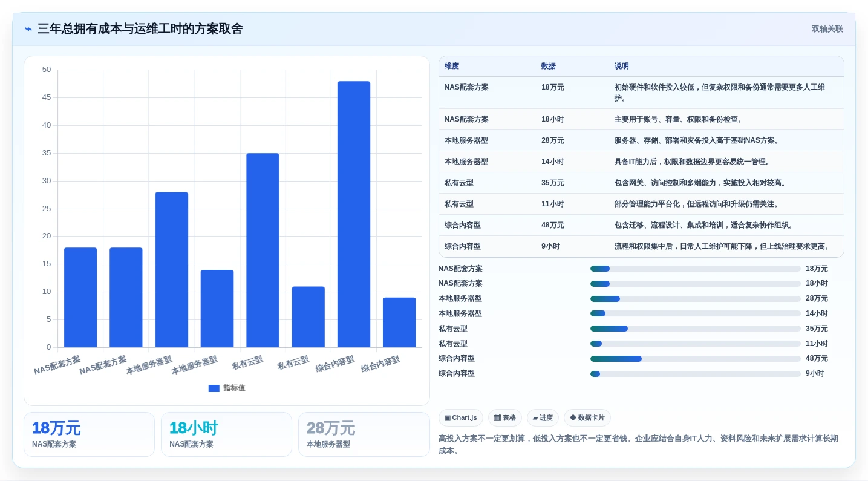The image size is (868, 481).
Task: Click description starting 部分管理能力平台化
Action: [698, 204]
